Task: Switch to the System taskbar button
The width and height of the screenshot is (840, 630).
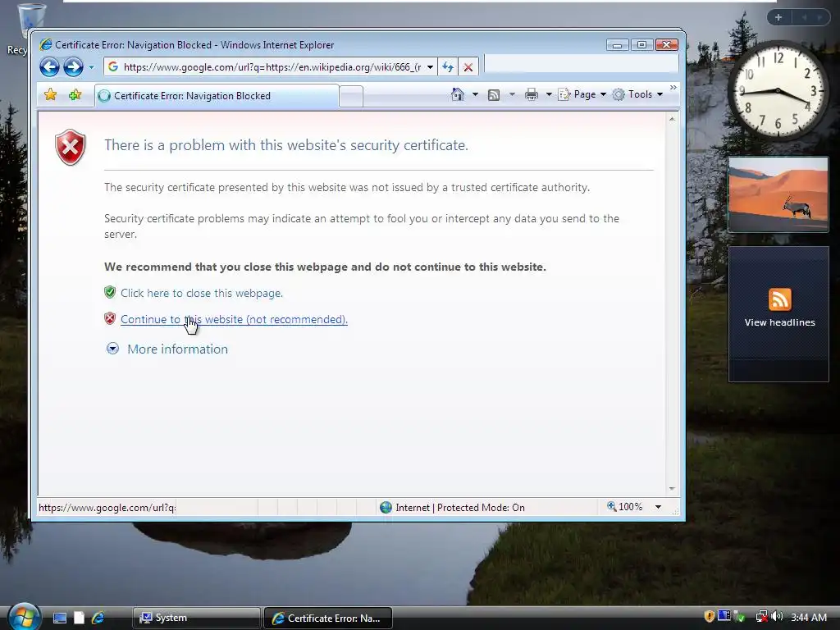Action: point(196,618)
